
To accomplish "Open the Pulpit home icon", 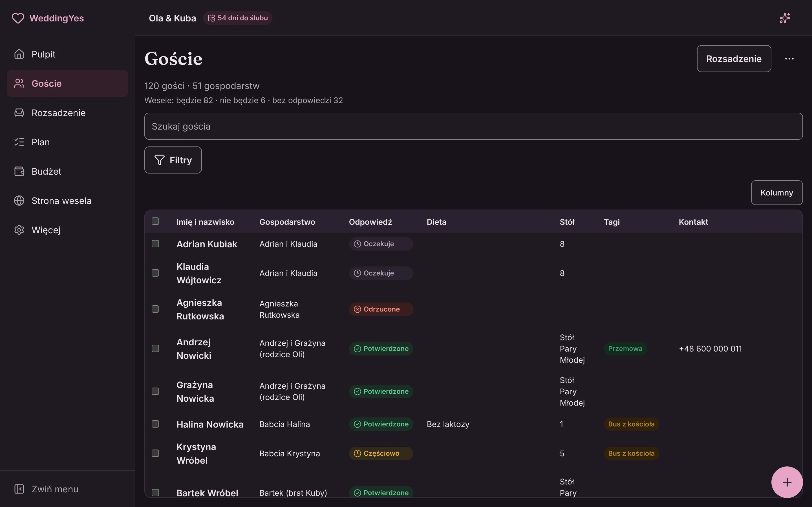I will [19, 54].
